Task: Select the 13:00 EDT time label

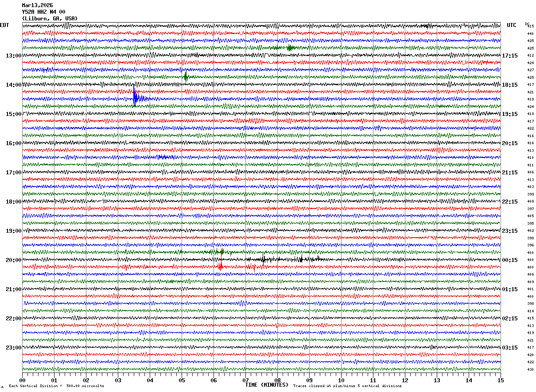Action: [x=14, y=56]
